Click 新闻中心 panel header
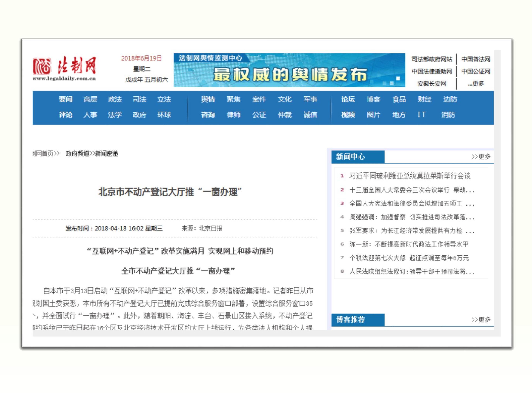 click(358, 157)
